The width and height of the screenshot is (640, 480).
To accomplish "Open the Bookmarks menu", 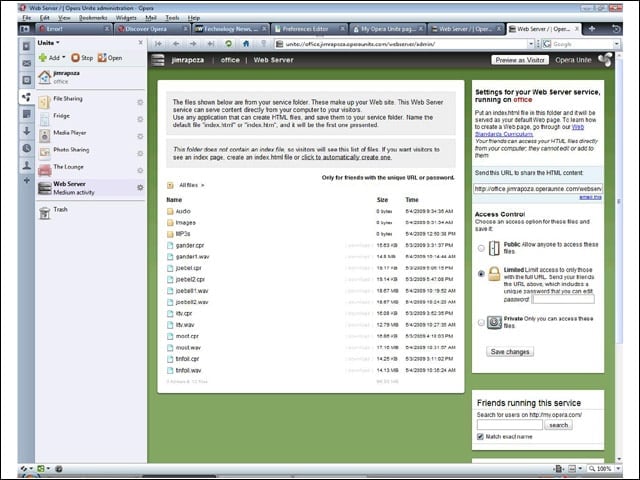I will 93,18.
